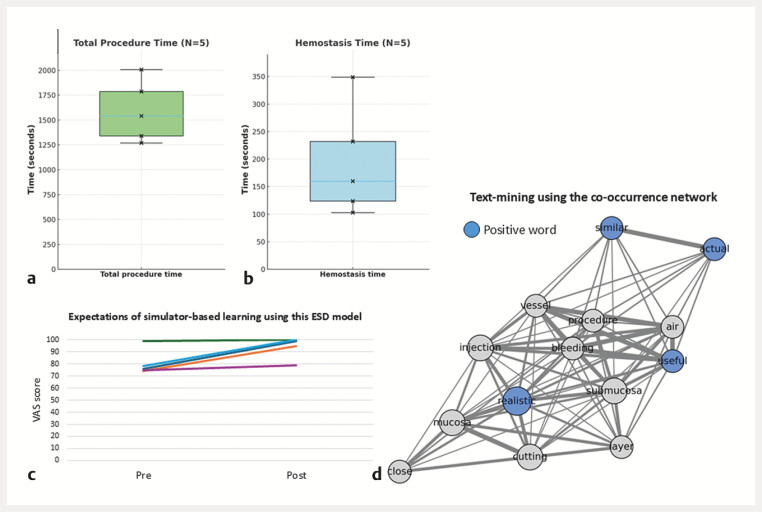Click the blue Hemostasis Time box
Viewport: 762px width, 512px height.
click(x=353, y=171)
